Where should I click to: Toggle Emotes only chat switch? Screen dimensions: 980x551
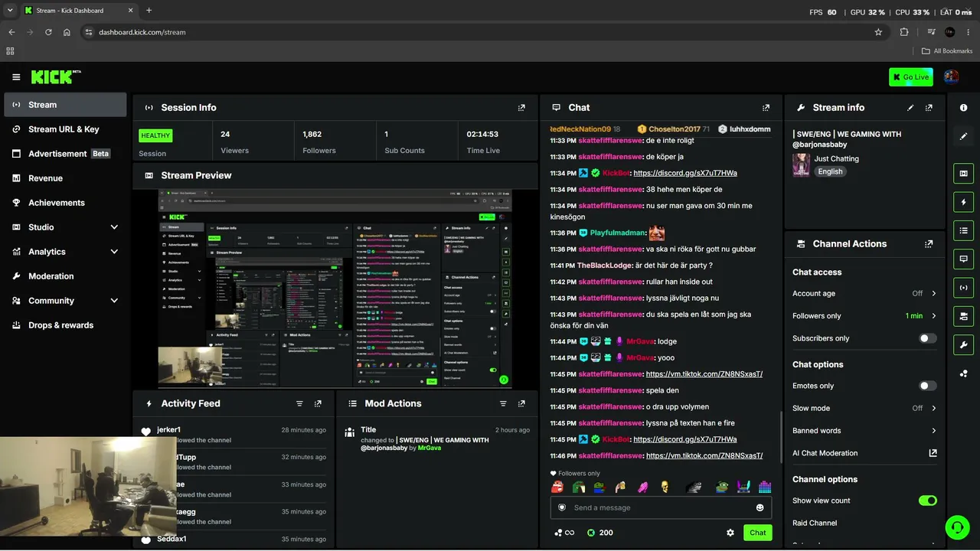click(928, 386)
